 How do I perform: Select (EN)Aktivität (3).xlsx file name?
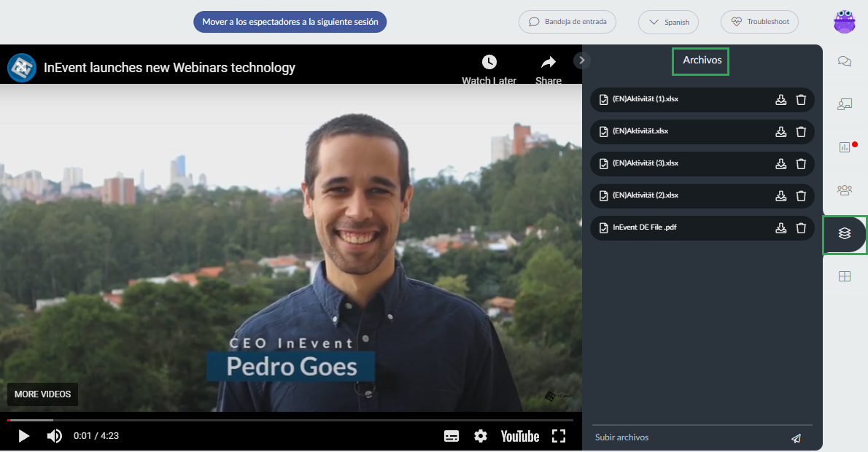pyautogui.click(x=646, y=163)
